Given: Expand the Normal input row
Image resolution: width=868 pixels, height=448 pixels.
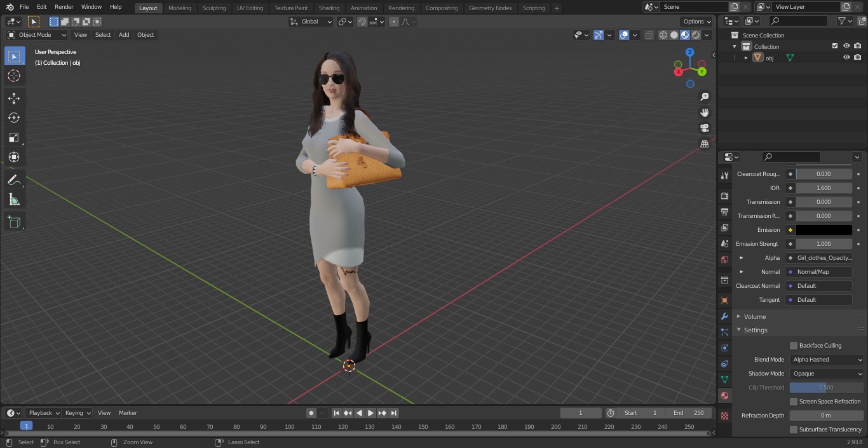Looking at the screenshot, I should click(x=741, y=272).
